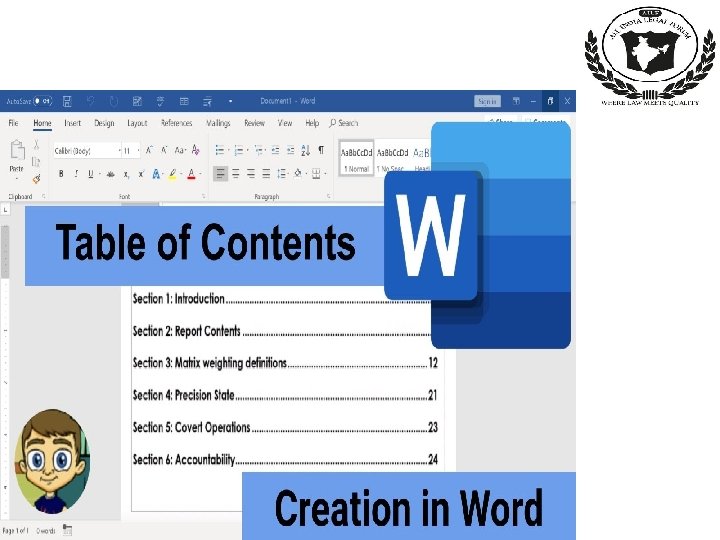The width and height of the screenshot is (720, 540).
Task: Expand the Font dialog launcher
Action: (203, 197)
